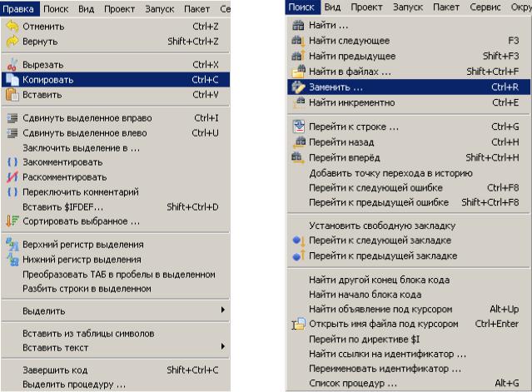Click the clipboard icon next to Вставить
The height and width of the screenshot is (392, 532).
pyautogui.click(x=12, y=95)
